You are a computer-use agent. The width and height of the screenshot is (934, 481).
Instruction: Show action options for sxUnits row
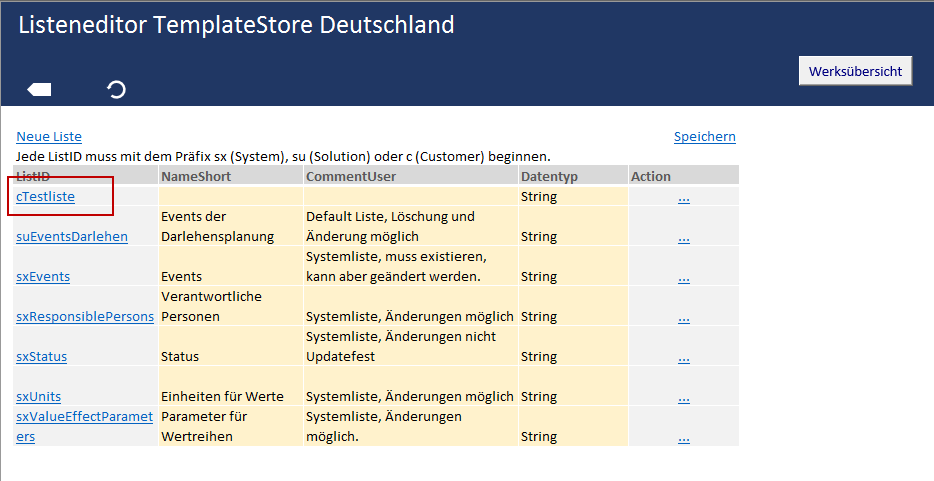point(684,397)
